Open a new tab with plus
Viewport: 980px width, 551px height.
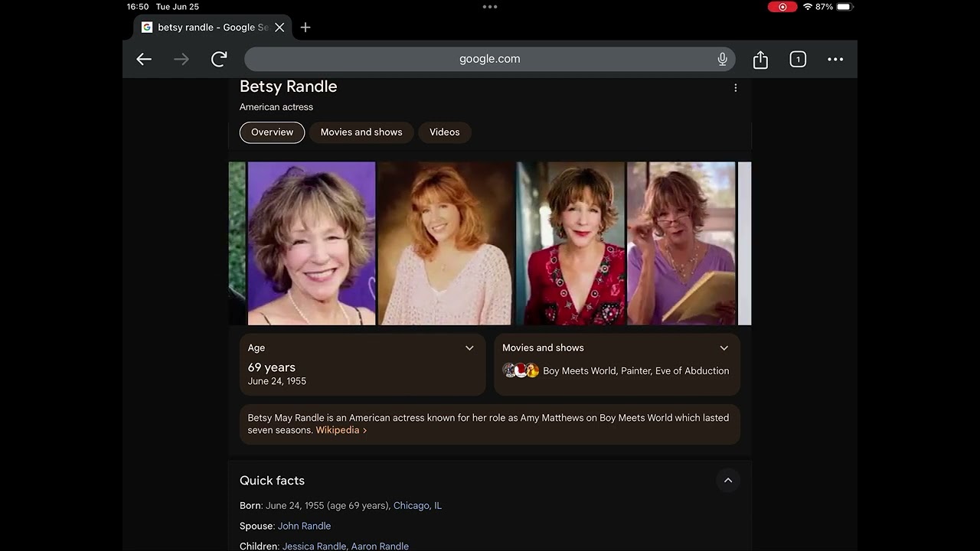(x=305, y=28)
